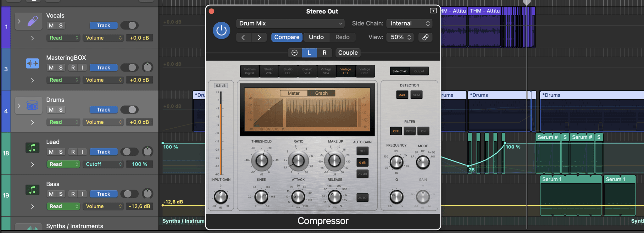Viewport: 644px width, 233px height.
Task: Click the Drums track drum icon
Action: [x=32, y=105]
